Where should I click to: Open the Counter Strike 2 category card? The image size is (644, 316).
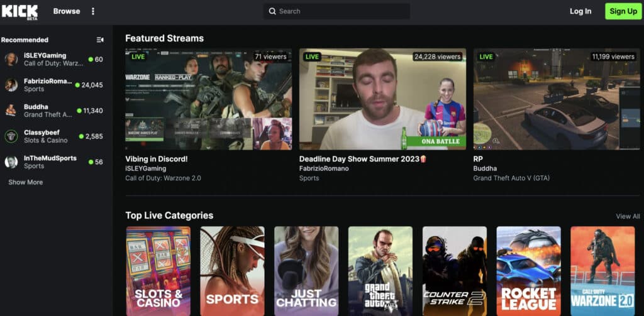[x=455, y=271]
